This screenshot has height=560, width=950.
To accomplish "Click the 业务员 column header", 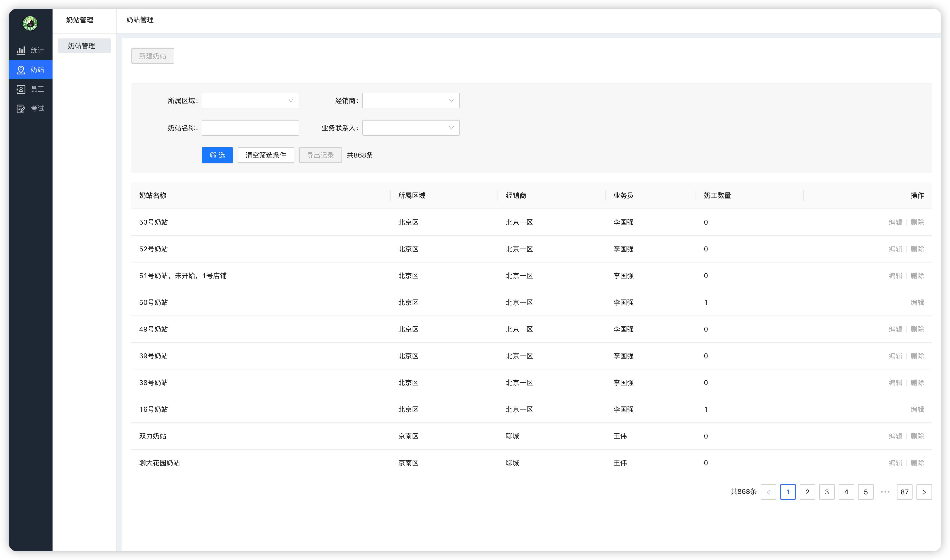I will pos(623,195).
